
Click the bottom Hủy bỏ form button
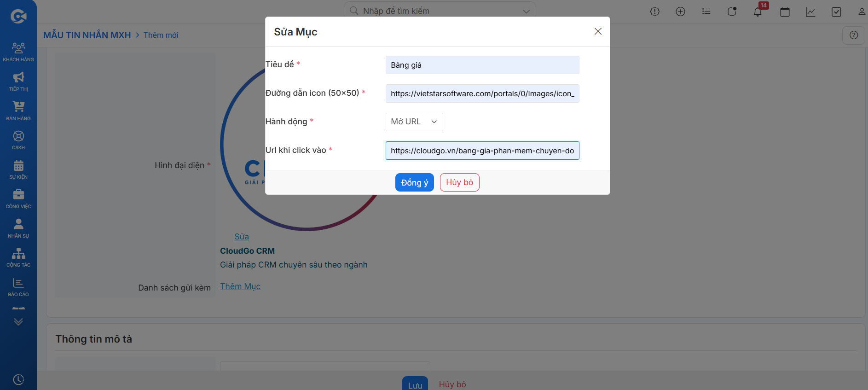(452, 384)
